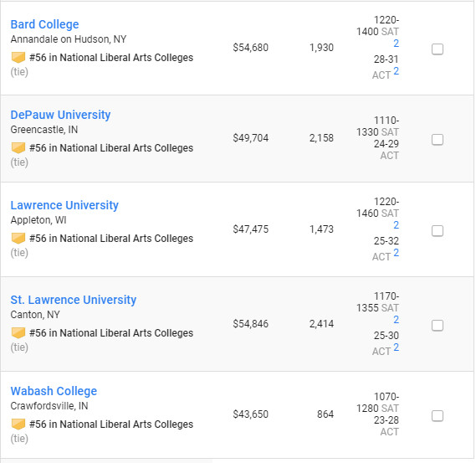Open the Wabash College profile
This screenshot has width=476, height=463.
(54, 391)
